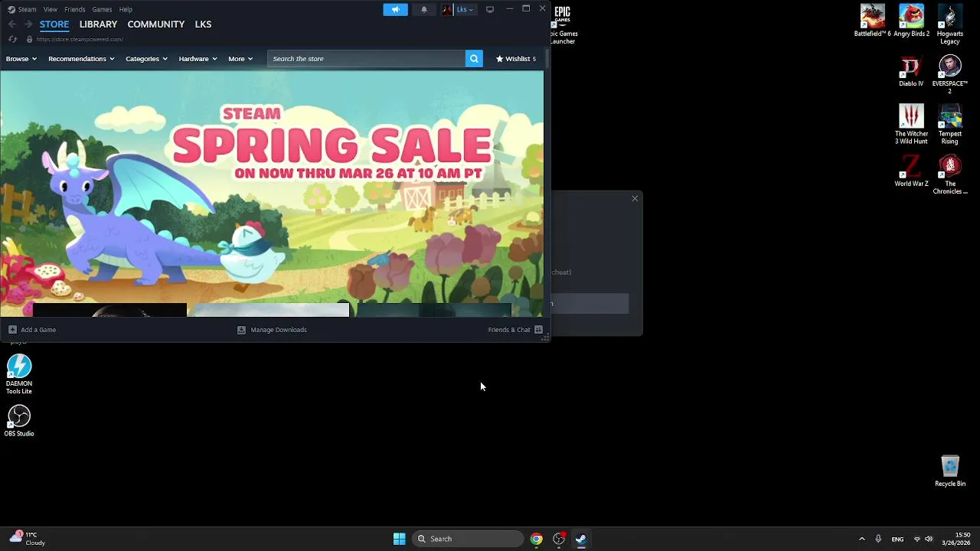This screenshot has width=980, height=551.
Task: Open the Epic Games Launcher desktop shortcut
Action: tap(563, 24)
